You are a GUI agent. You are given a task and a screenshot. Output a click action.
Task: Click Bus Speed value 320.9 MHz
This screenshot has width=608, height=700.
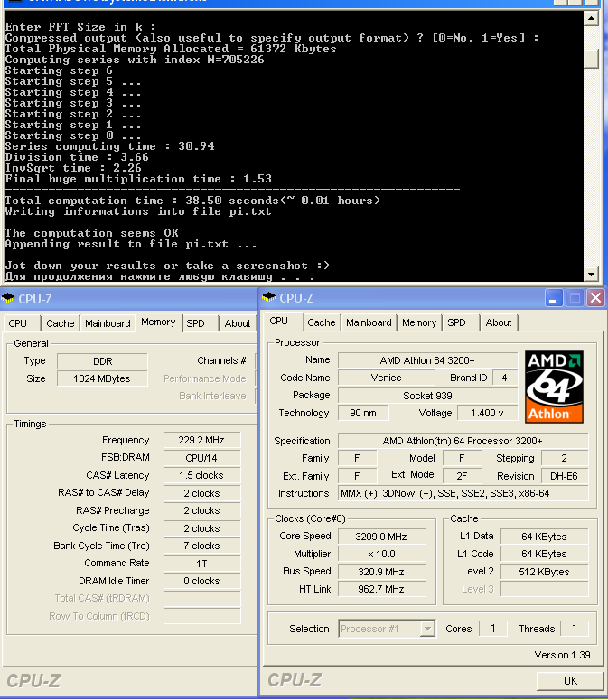coord(381,572)
